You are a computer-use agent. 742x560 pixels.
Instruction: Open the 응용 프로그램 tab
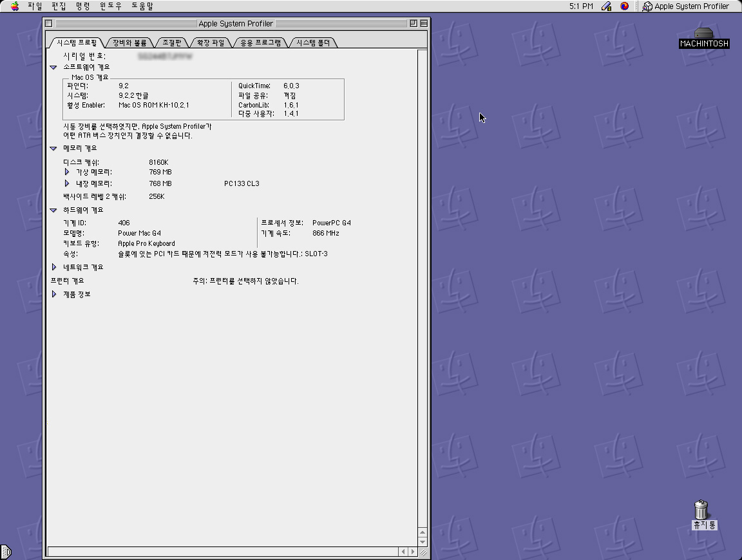260,43
